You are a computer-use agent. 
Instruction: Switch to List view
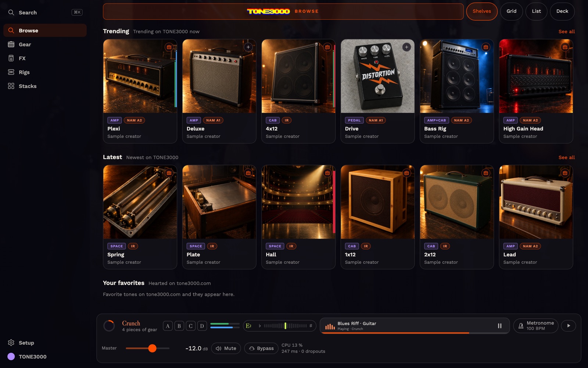coord(537,11)
